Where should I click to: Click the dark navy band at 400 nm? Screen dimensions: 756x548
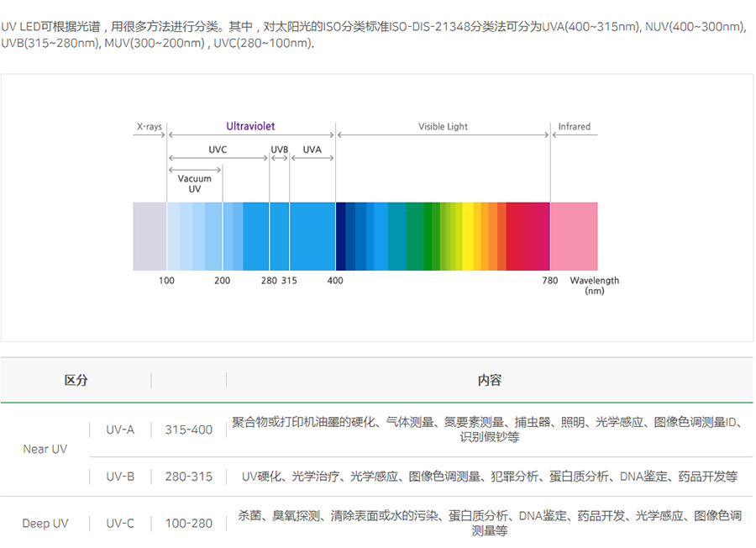[341, 236]
